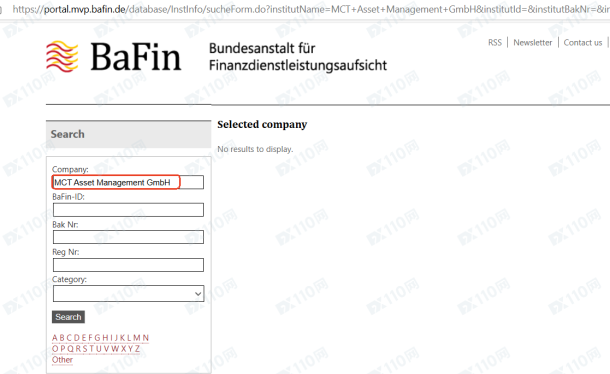610x374 pixels.
Task: Click the BaFin logo
Action: point(114,57)
